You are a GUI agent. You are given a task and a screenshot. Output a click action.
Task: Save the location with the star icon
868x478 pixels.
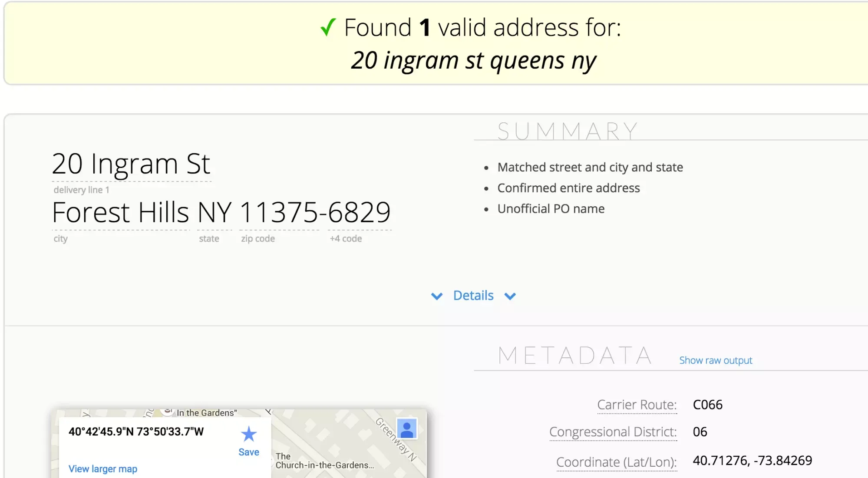point(248,433)
